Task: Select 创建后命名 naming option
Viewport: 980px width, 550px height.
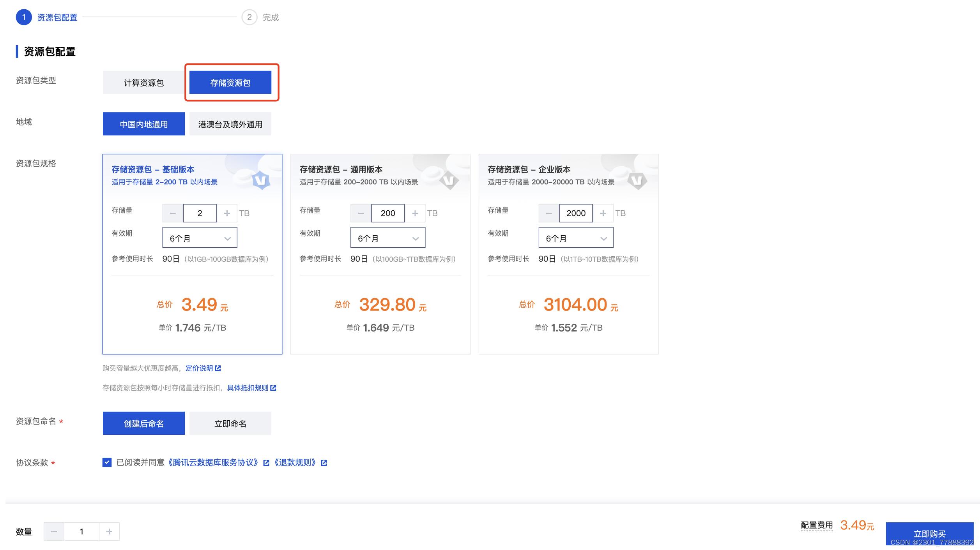Action: pyautogui.click(x=143, y=423)
